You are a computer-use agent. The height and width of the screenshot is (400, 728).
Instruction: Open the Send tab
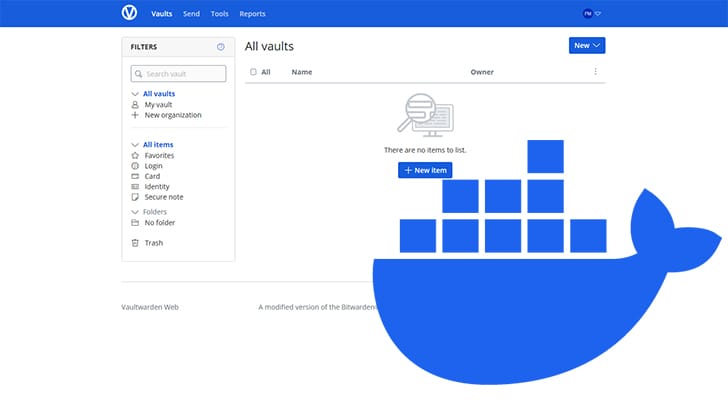point(191,14)
